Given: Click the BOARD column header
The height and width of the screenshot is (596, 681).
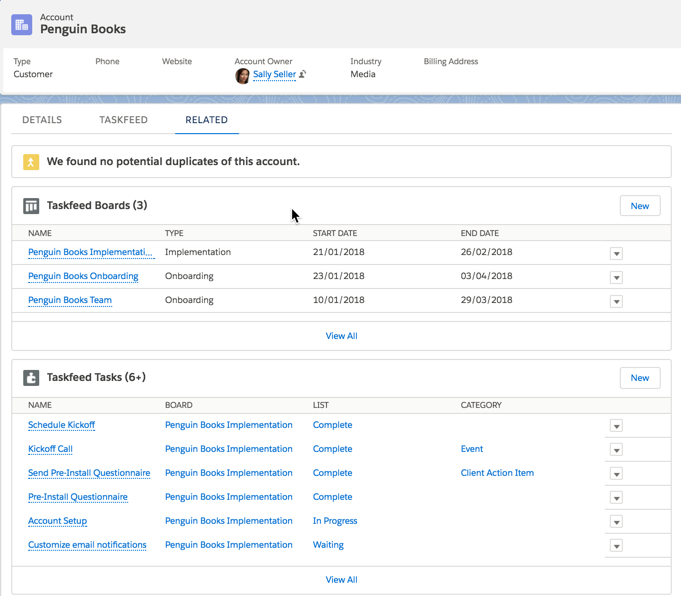Looking at the screenshot, I should click(179, 405).
